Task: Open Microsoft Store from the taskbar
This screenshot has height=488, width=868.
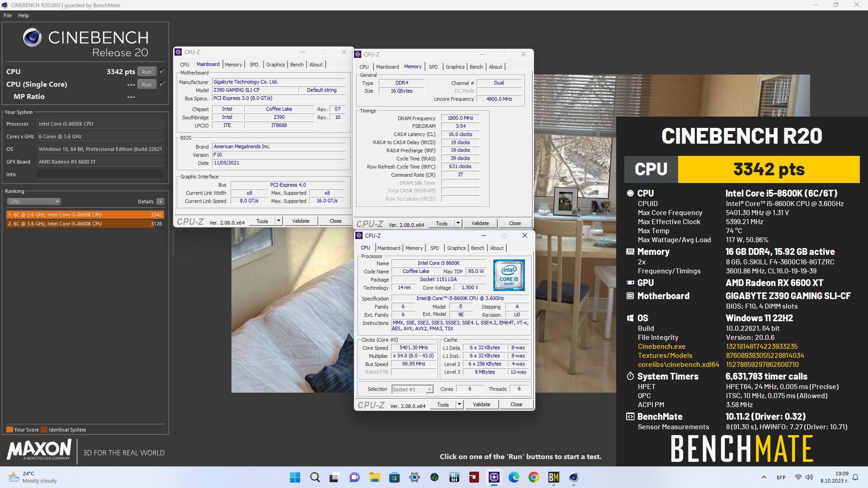Action: point(394,477)
